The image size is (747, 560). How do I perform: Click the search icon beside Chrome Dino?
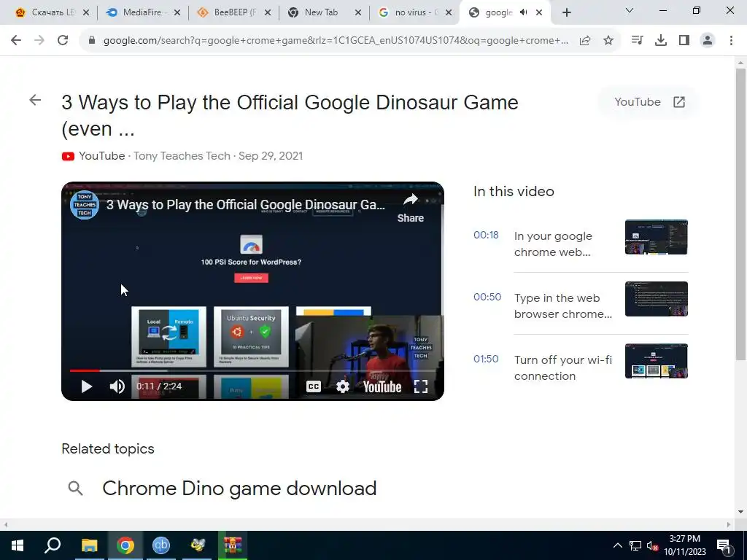[75, 488]
